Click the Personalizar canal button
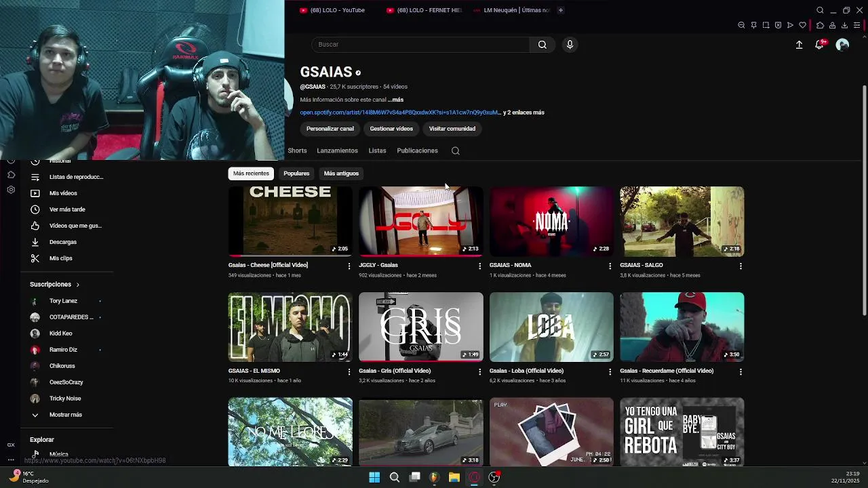The height and width of the screenshot is (488, 868). pos(330,129)
